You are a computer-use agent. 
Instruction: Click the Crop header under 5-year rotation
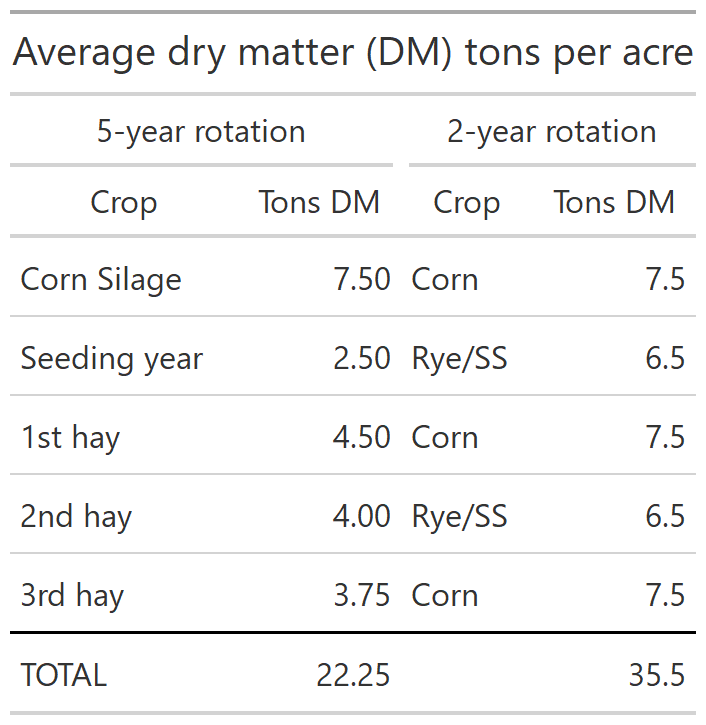(x=123, y=203)
